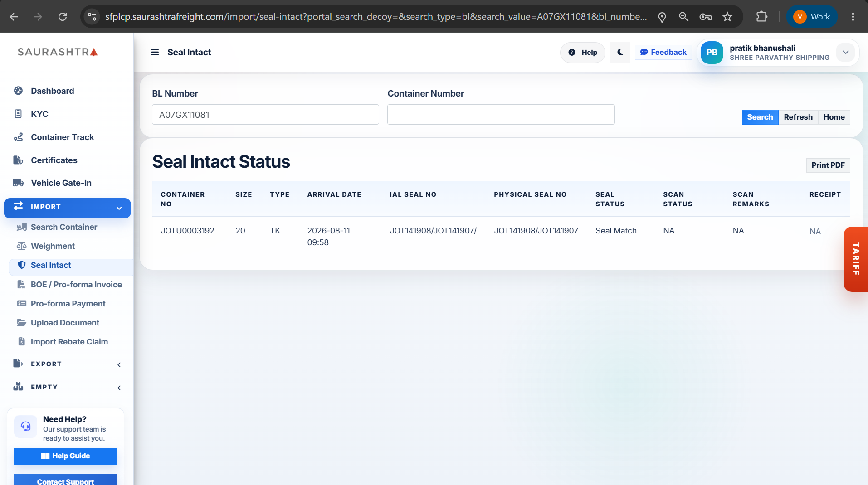
Task: Expand the user profile dropdown chevron
Action: pyautogui.click(x=845, y=52)
